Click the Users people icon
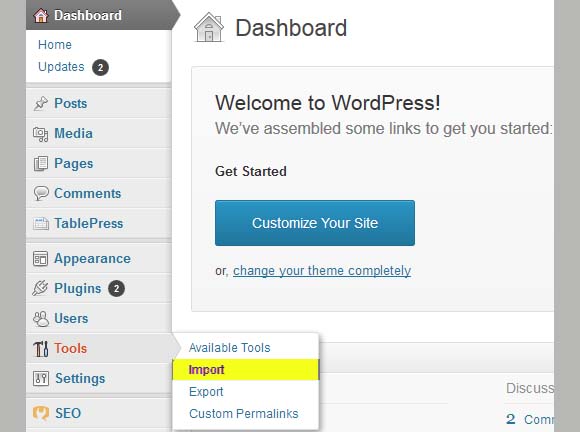 [x=41, y=318]
